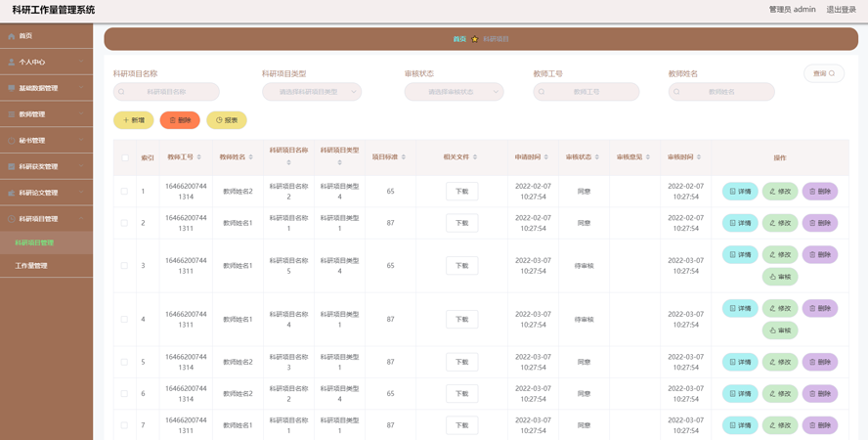Sort by the 教师工号 column sort icon

point(199,157)
